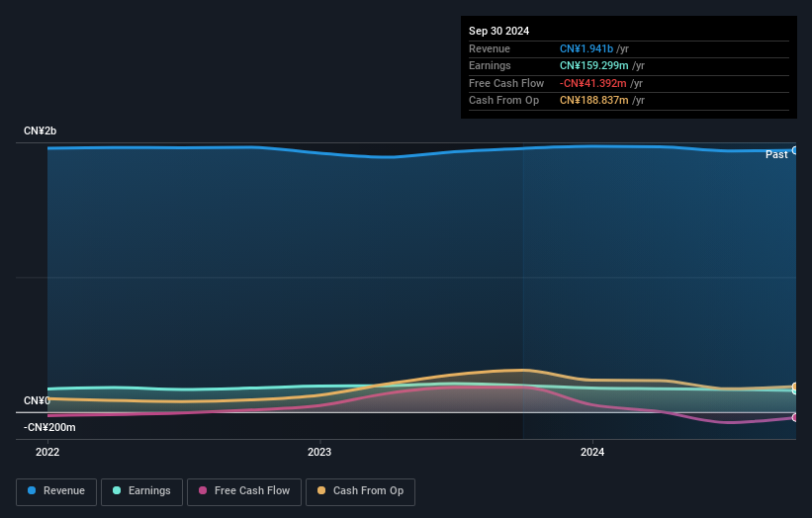Click the CN¥1.941b revenue value

(586, 48)
